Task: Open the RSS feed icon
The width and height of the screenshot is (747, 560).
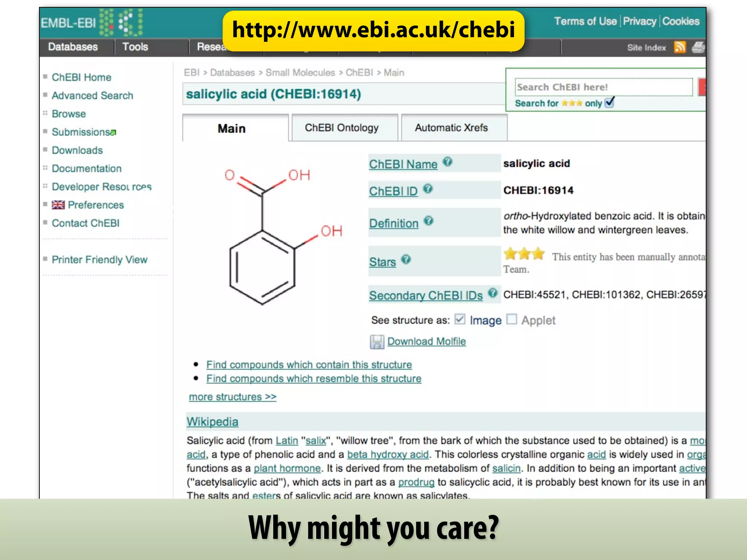Action: (x=680, y=47)
